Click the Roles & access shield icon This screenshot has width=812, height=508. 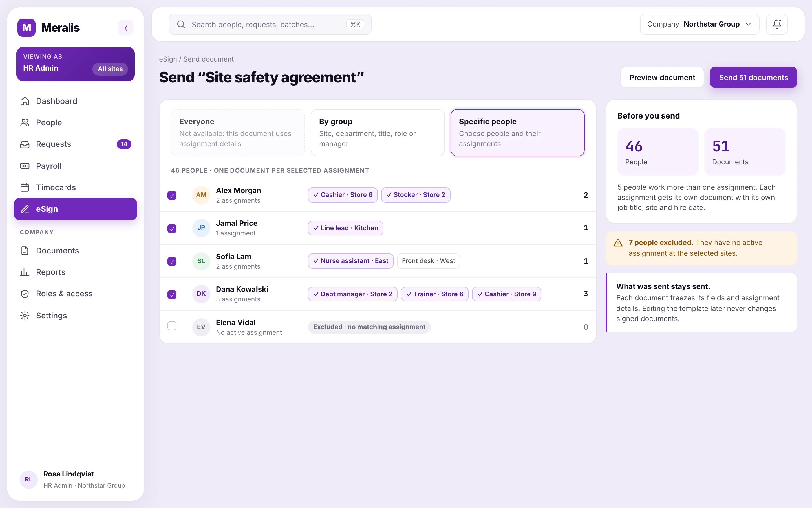pyautogui.click(x=25, y=294)
